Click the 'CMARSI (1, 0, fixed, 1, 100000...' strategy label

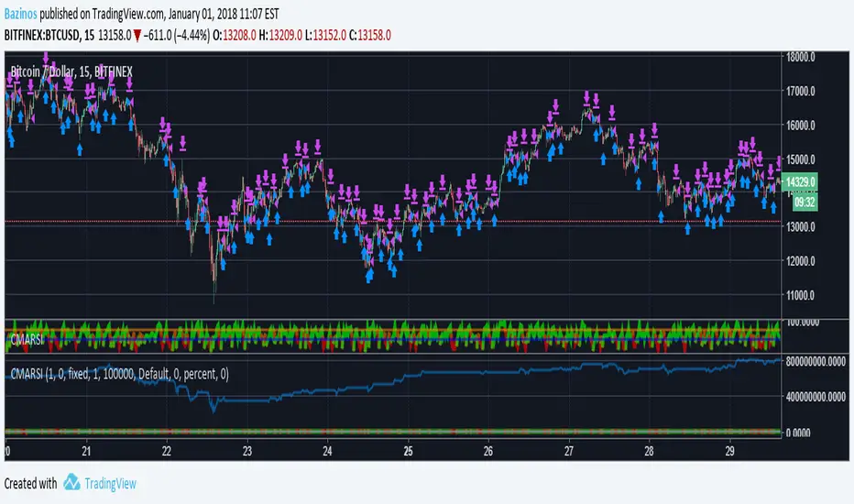pyautogui.click(x=119, y=374)
